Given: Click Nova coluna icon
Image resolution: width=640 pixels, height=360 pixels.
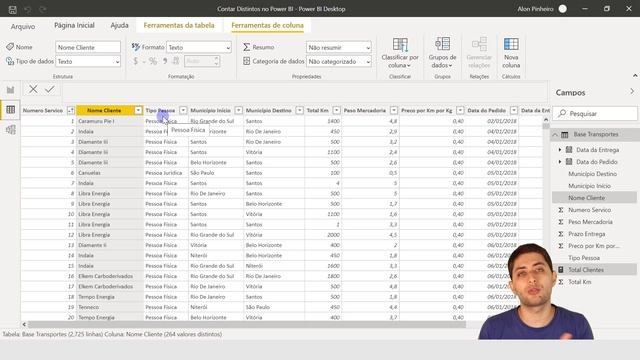Looking at the screenshot, I should (511, 44).
